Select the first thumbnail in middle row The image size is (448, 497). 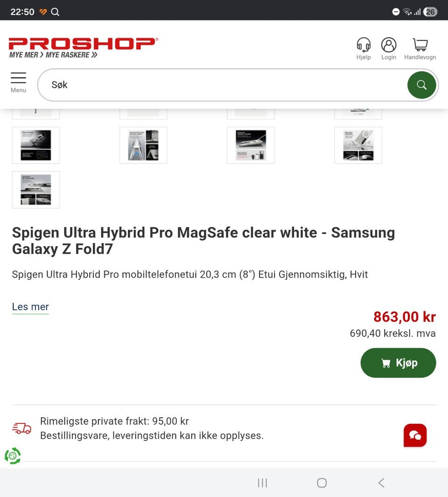point(36,145)
